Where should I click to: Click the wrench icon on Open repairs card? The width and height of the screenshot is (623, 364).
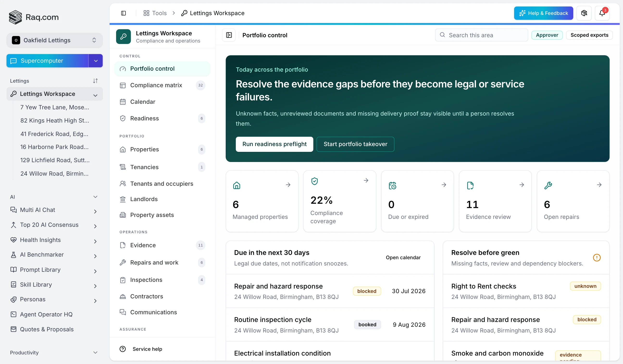[548, 185]
